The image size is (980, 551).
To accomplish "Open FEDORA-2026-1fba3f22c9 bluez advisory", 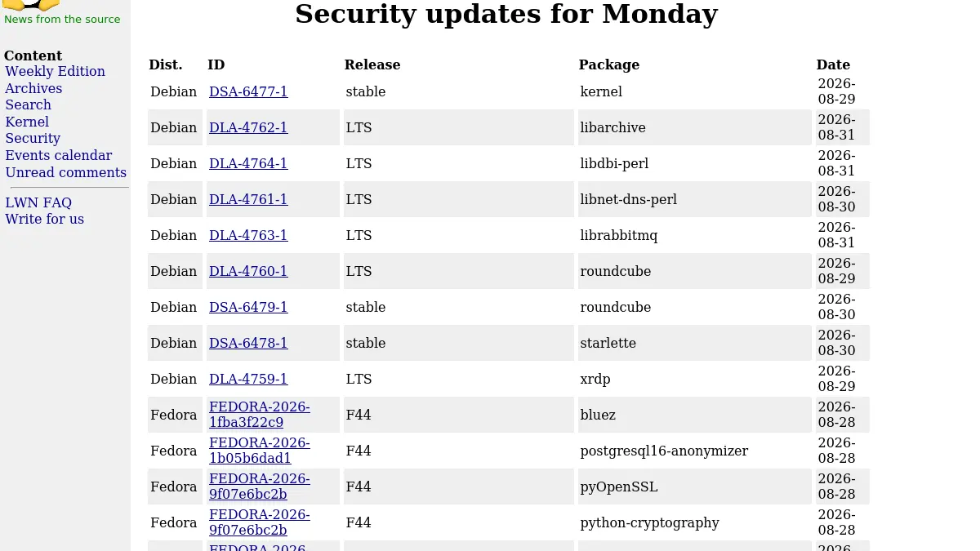I will (x=260, y=415).
